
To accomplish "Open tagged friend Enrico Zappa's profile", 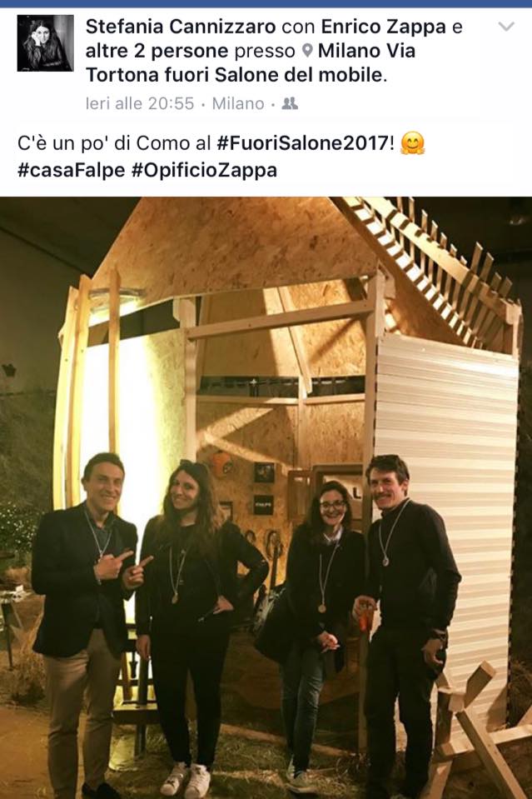I will click(x=383, y=27).
